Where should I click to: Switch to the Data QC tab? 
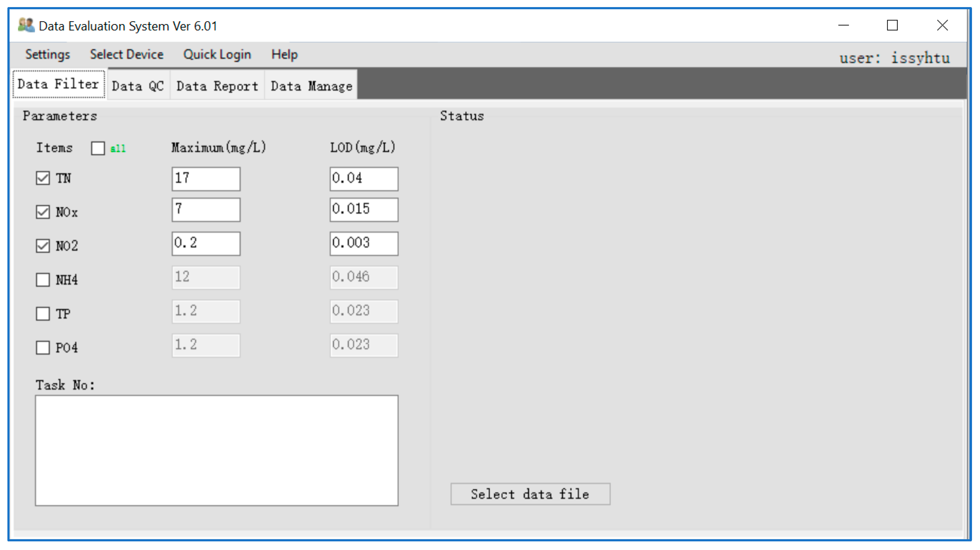click(x=138, y=86)
